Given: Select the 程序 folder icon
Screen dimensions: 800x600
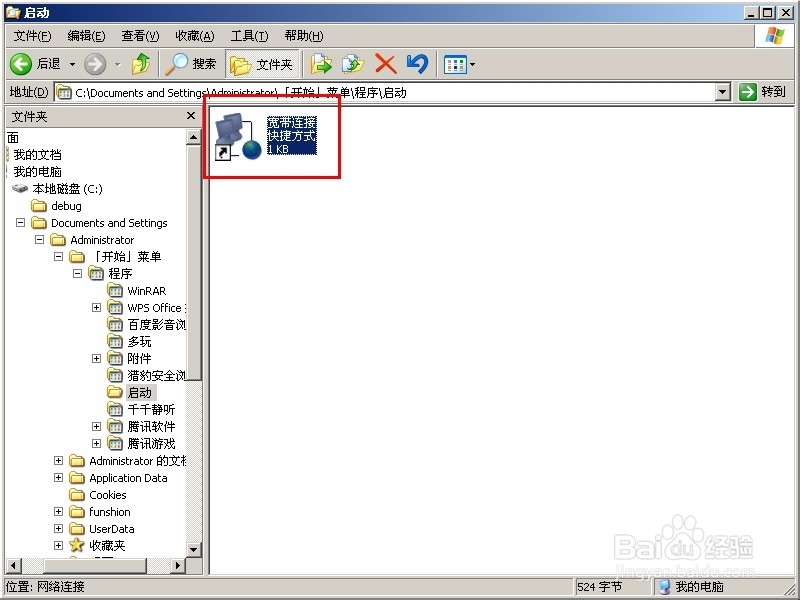Looking at the screenshot, I should click(x=96, y=274).
